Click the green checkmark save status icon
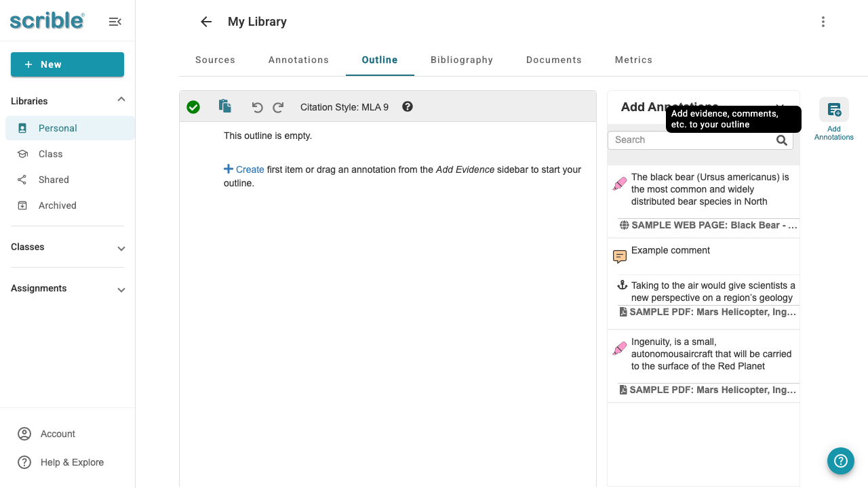The height and width of the screenshot is (488, 868). point(193,106)
